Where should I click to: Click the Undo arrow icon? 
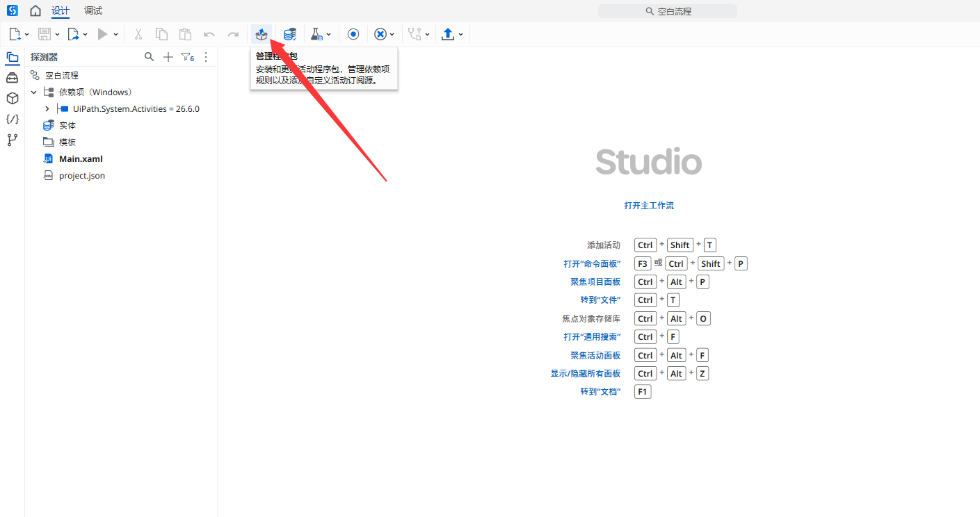point(209,34)
